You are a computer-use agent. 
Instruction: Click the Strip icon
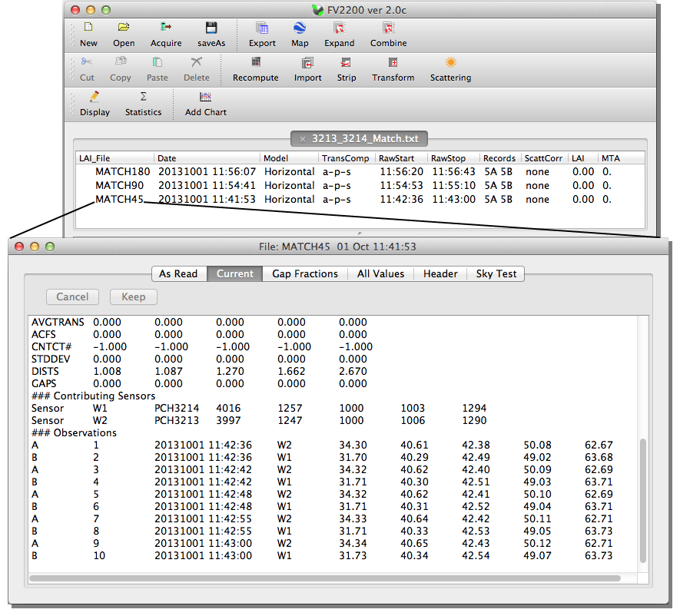(x=346, y=69)
